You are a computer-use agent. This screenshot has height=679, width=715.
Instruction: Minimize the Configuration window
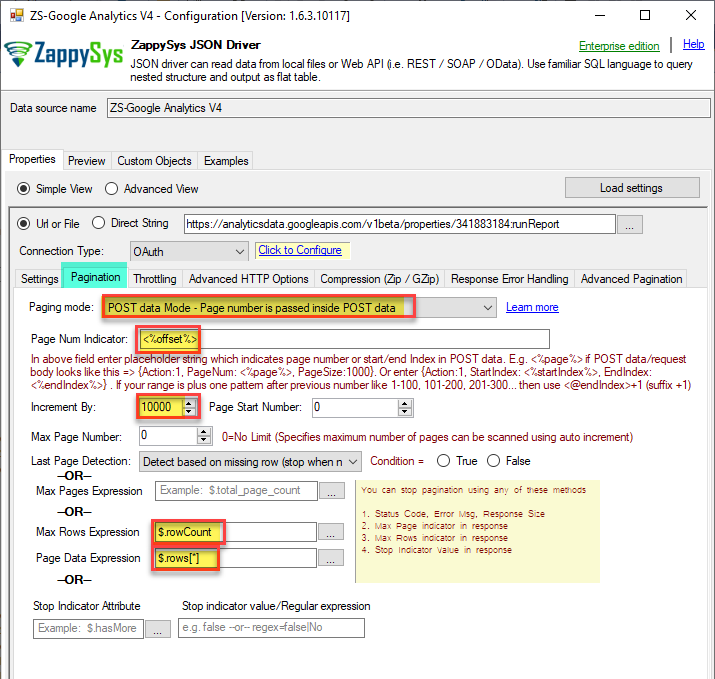tap(600, 16)
